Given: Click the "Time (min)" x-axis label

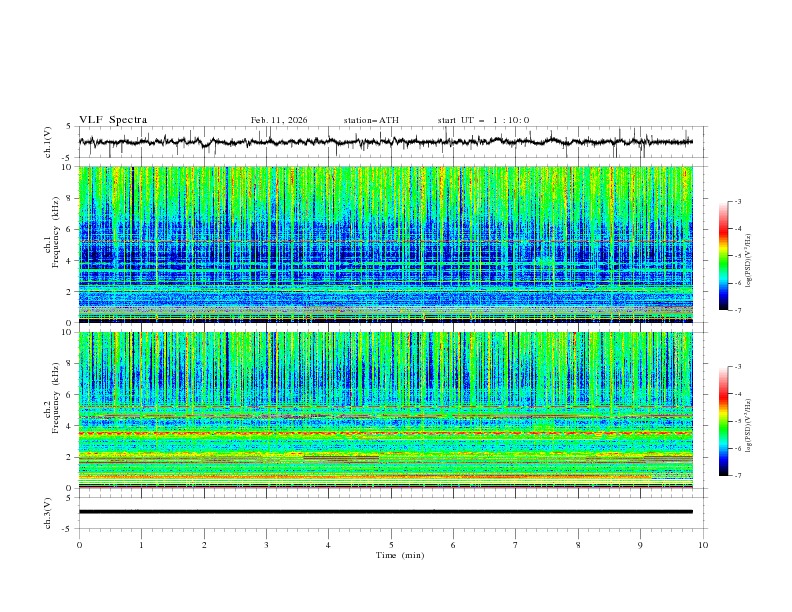Looking at the screenshot, I should pyautogui.click(x=400, y=555).
